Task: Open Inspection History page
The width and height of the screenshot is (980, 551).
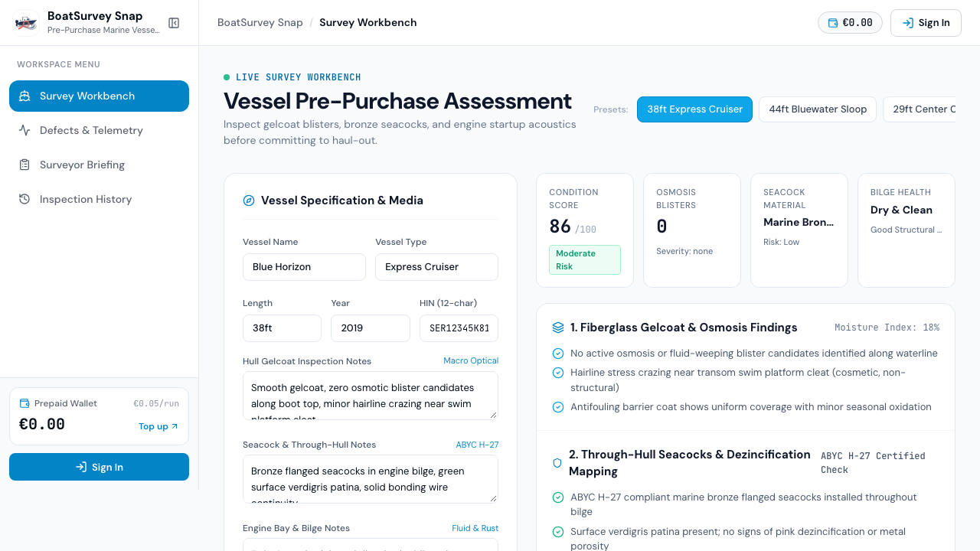Action: coord(99,199)
